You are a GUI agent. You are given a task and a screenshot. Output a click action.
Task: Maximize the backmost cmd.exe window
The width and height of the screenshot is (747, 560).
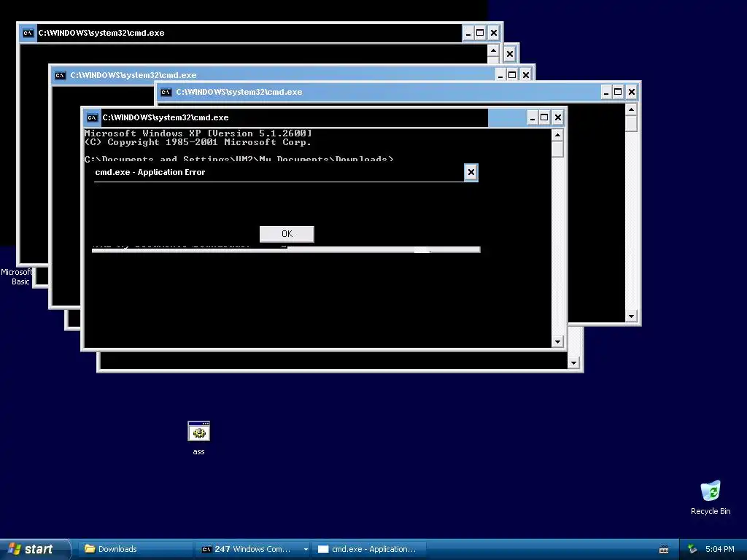(480, 33)
